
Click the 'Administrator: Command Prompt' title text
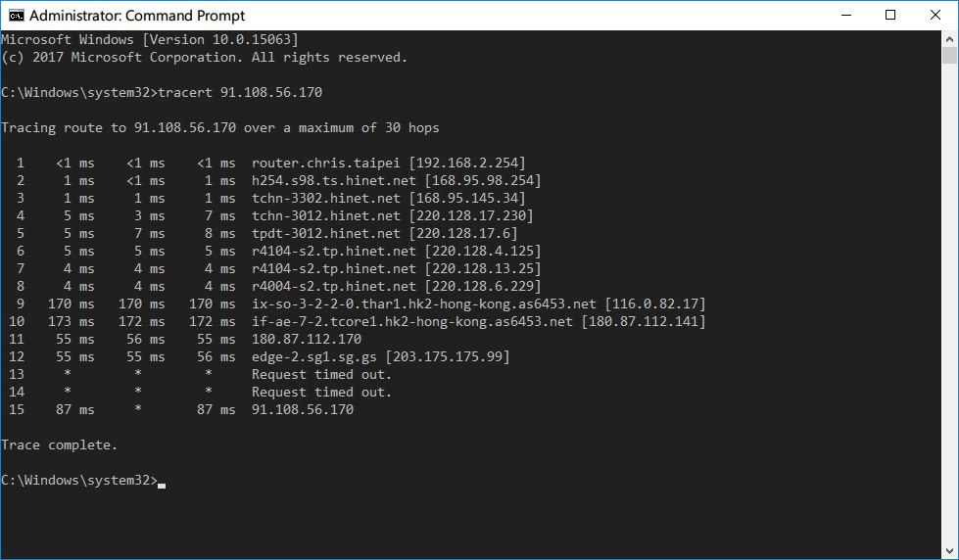pyautogui.click(x=138, y=16)
